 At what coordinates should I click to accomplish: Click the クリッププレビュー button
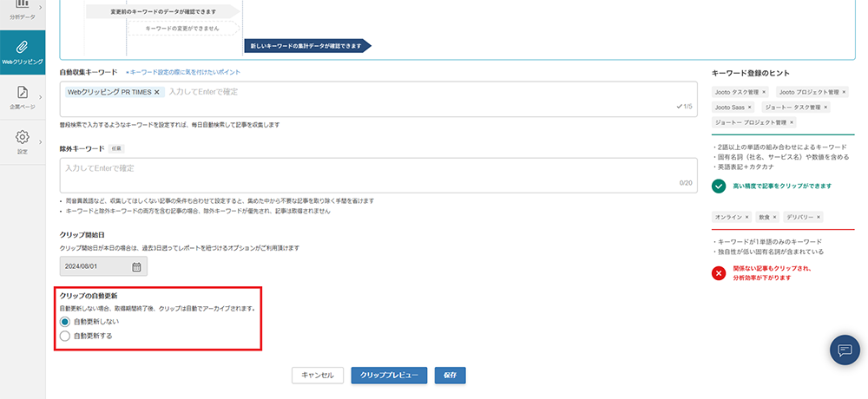(x=389, y=376)
